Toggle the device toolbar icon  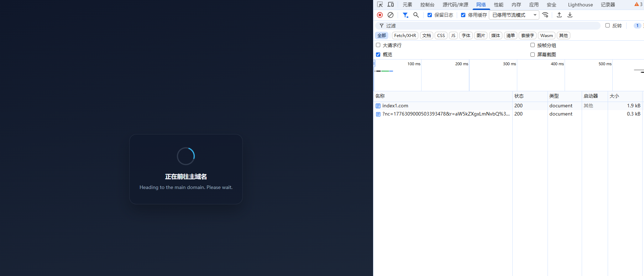point(391,5)
